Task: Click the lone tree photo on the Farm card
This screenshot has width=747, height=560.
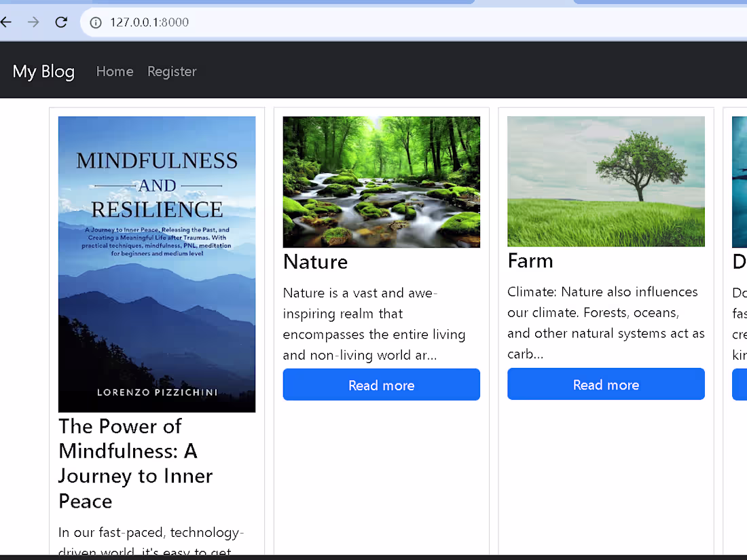Action: pos(606,181)
